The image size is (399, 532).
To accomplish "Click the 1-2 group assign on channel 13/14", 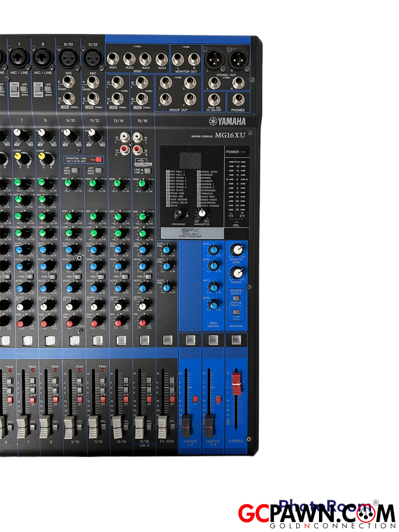I will point(126,380).
